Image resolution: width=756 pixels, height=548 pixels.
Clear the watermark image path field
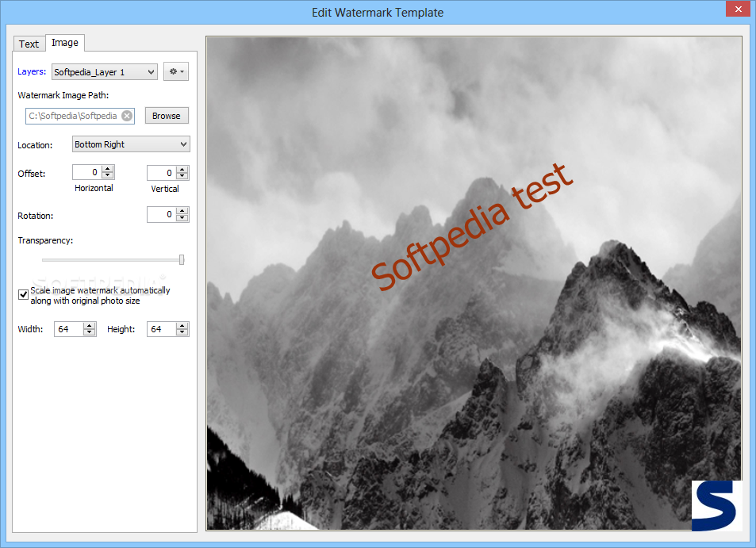pyautogui.click(x=127, y=116)
